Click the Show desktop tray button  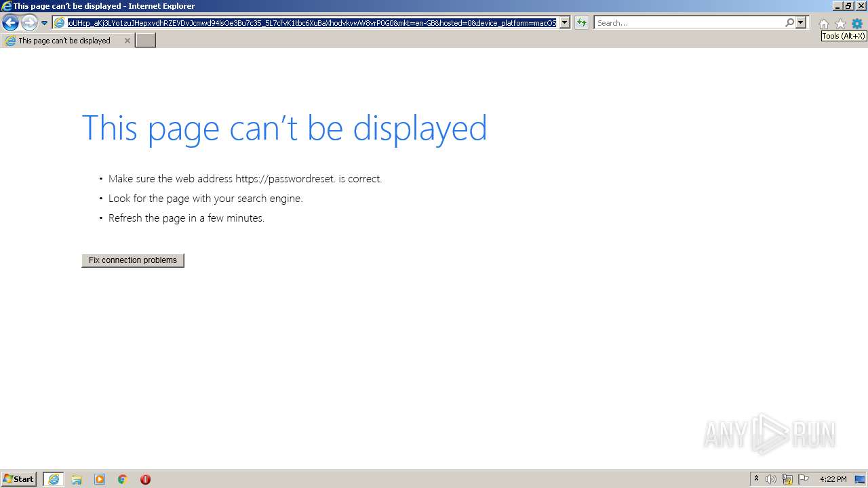[859, 479]
